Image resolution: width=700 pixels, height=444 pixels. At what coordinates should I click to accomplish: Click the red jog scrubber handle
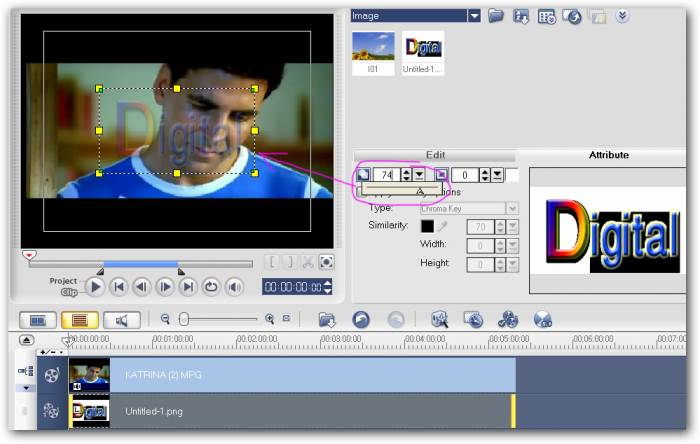click(x=29, y=255)
